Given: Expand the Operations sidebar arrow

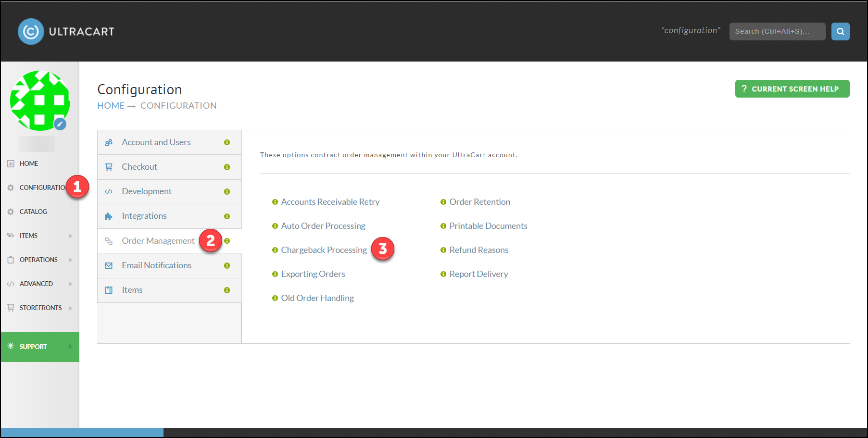Looking at the screenshot, I should [x=71, y=260].
